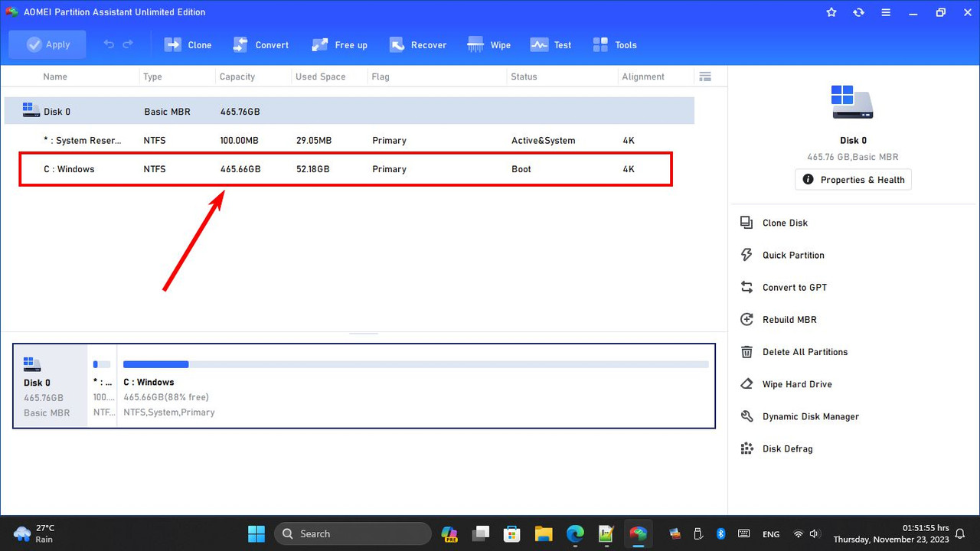Click the redo arrow icon
The width and height of the screenshot is (980, 551).
pyautogui.click(x=128, y=44)
